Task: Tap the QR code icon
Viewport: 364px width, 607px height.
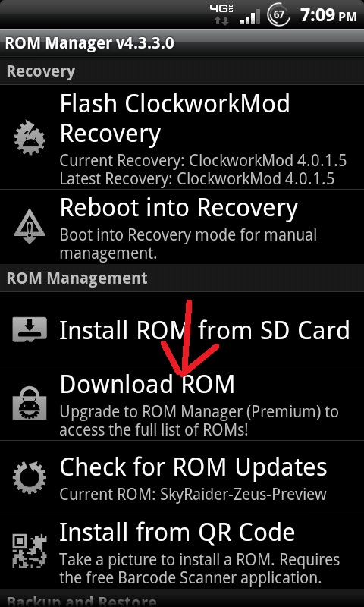Action: [30, 551]
